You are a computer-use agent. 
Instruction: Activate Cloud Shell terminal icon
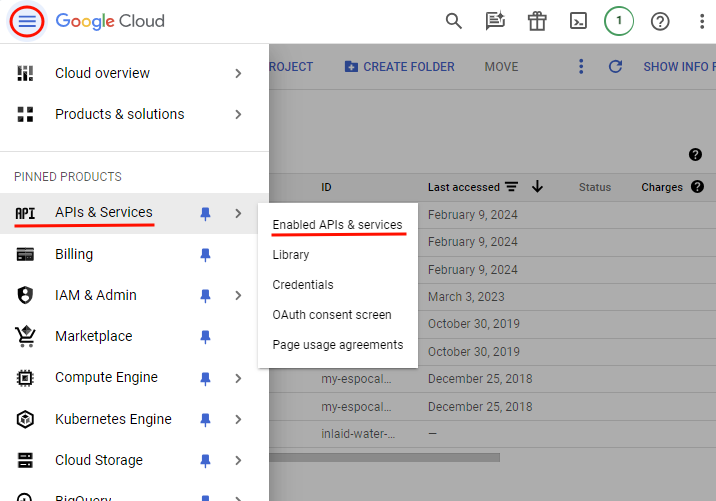578,21
